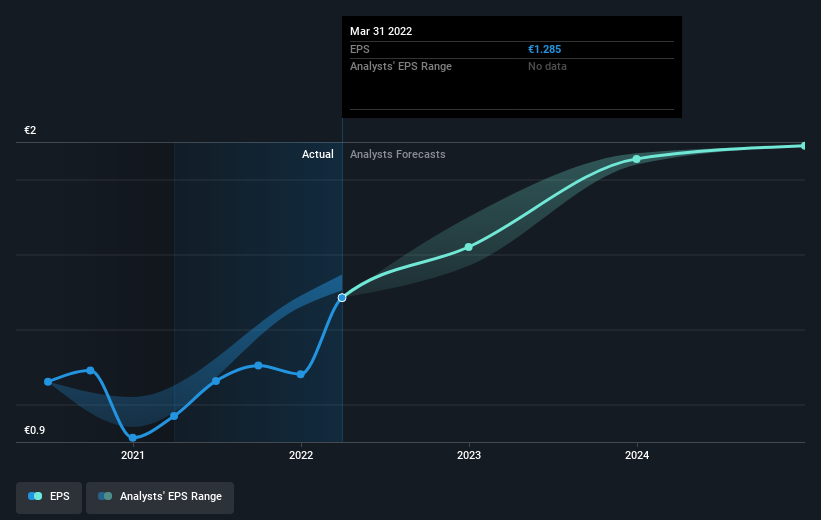Viewport: 821px width, 520px height.
Task: Click the Analysts Forecasts section label
Action: pyautogui.click(x=397, y=154)
